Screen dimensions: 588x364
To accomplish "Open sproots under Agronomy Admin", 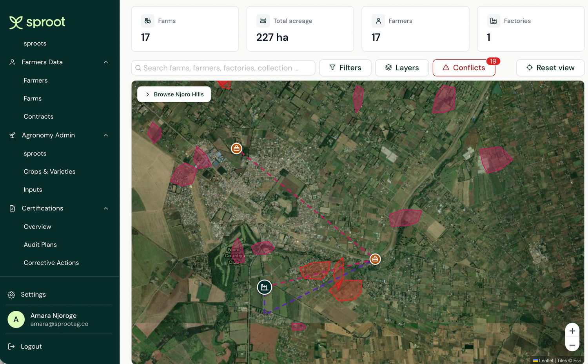I will click(35, 154).
